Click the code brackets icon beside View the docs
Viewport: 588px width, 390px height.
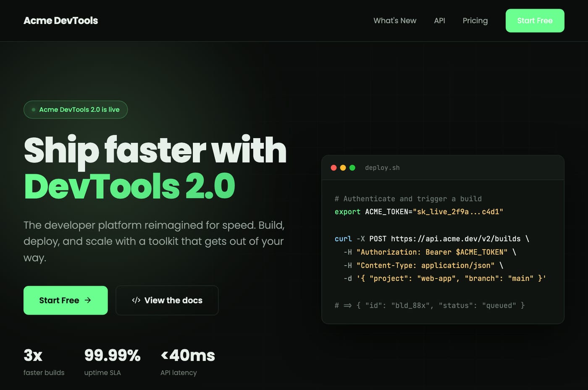(x=136, y=300)
